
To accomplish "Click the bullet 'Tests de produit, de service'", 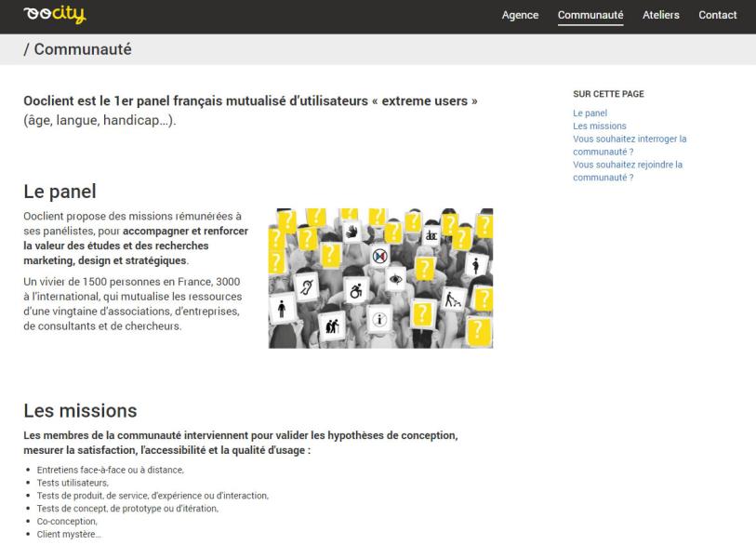I will pos(153,496).
